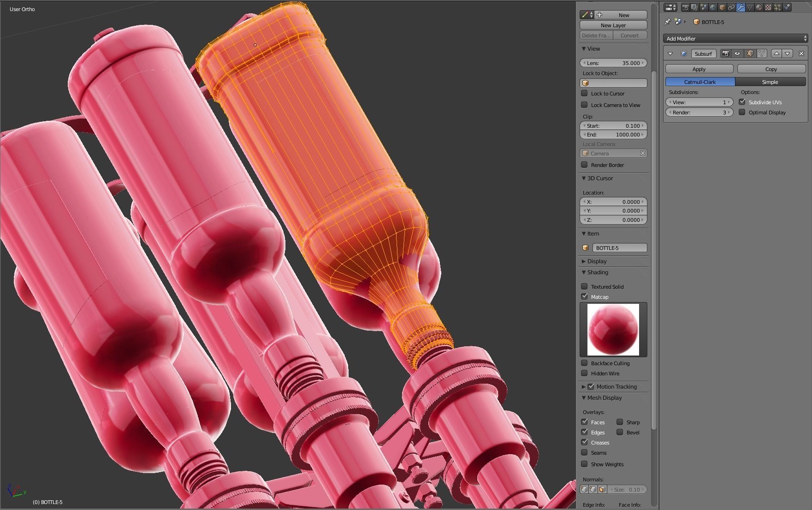Open the Object properties tab
Viewport: 812px width, 510px height.
722,7
